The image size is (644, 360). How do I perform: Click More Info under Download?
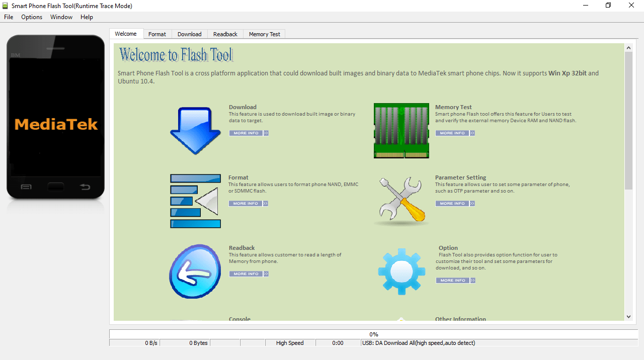tap(249, 133)
